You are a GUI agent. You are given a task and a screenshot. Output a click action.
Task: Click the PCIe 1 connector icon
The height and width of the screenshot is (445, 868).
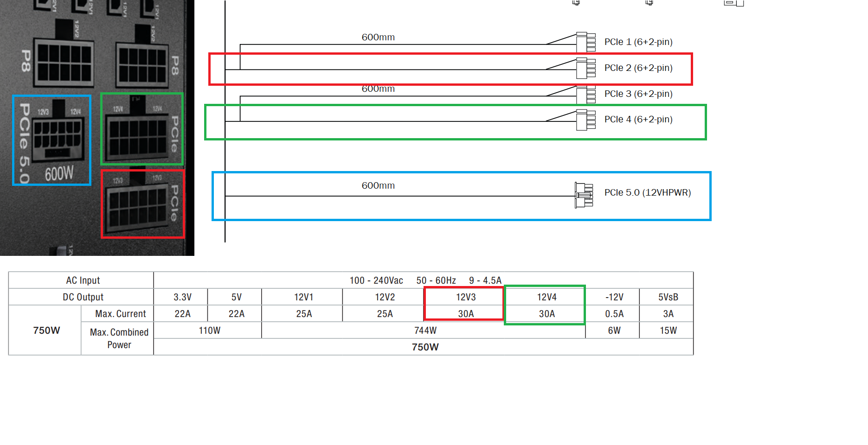(x=586, y=42)
